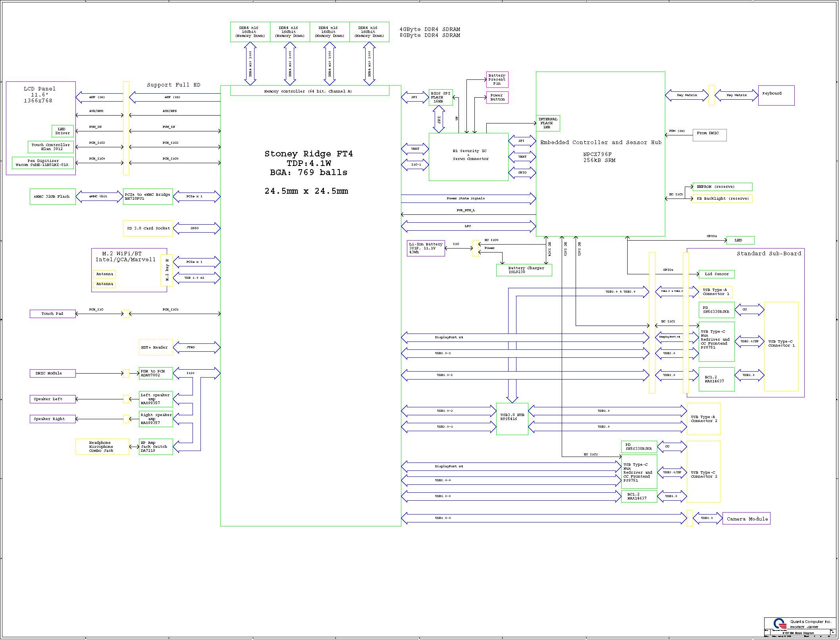Select the HDT+ Header block
This screenshot has width=840, height=640.
click(156, 347)
